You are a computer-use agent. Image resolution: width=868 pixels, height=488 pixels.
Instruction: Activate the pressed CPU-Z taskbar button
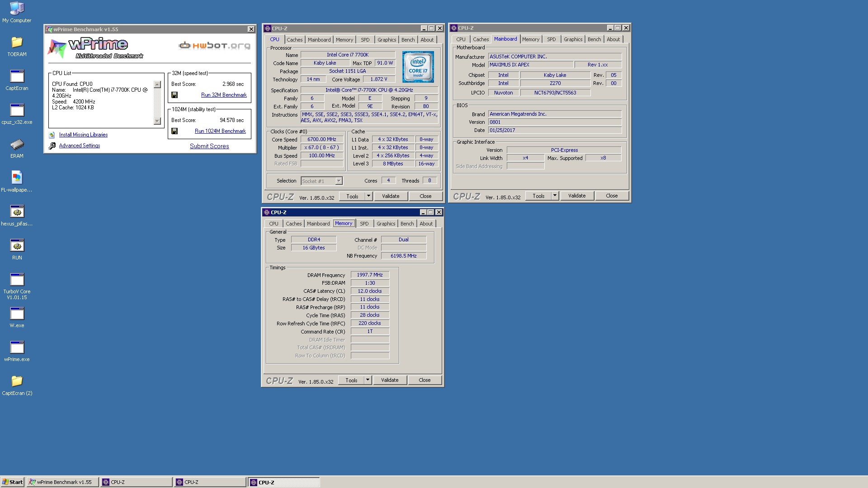click(284, 482)
